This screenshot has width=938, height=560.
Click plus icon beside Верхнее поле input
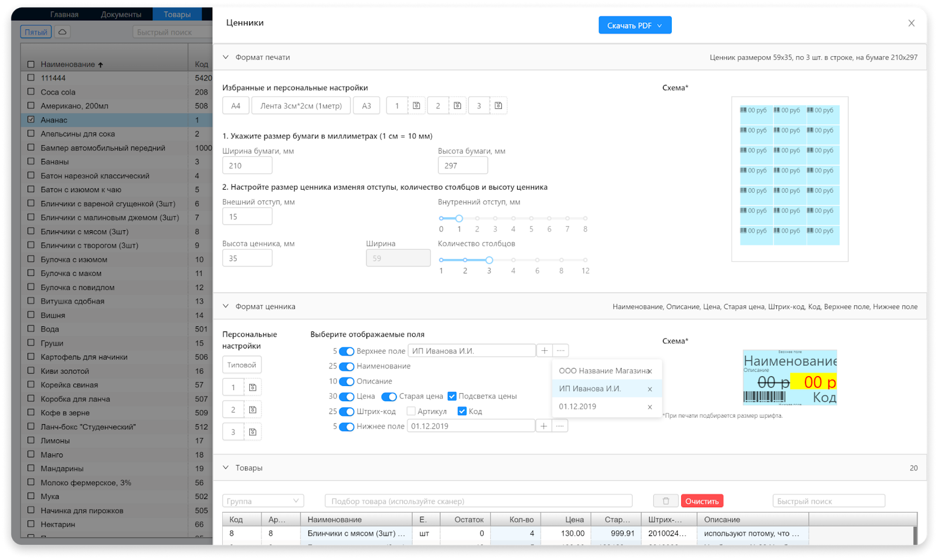point(545,351)
